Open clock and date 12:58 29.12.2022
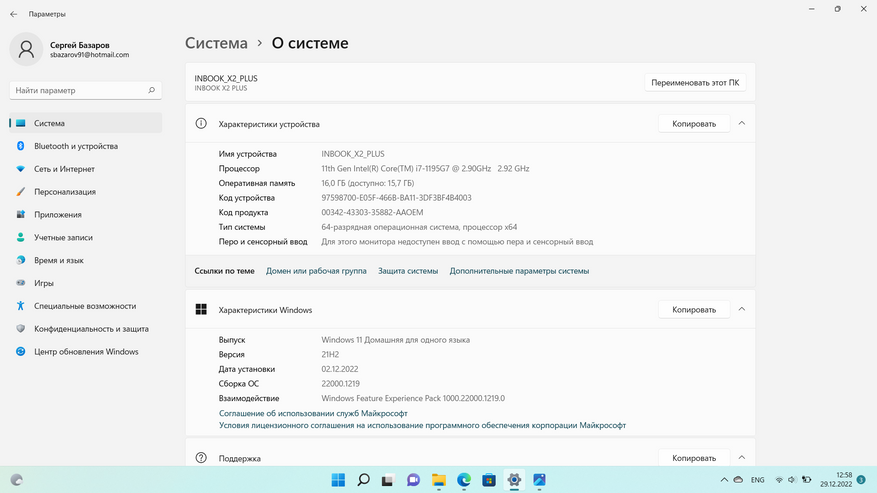Screen dimensions: 877x493 tap(836, 480)
